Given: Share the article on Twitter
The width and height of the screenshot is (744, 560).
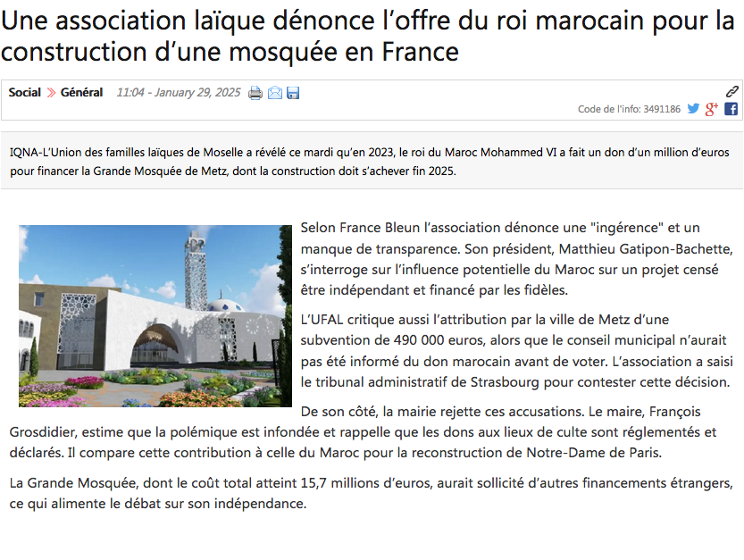Looking at the screenshot, I should pyautogui.click(x=693, y=109).
